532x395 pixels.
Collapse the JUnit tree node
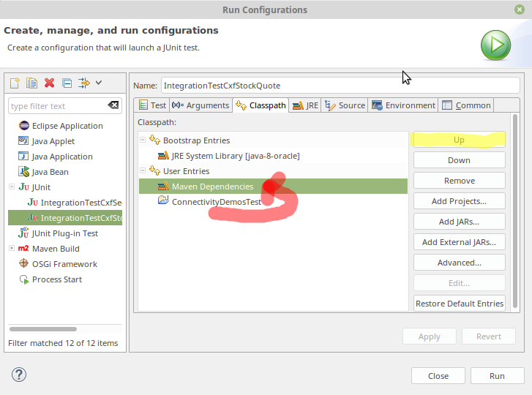12,187
